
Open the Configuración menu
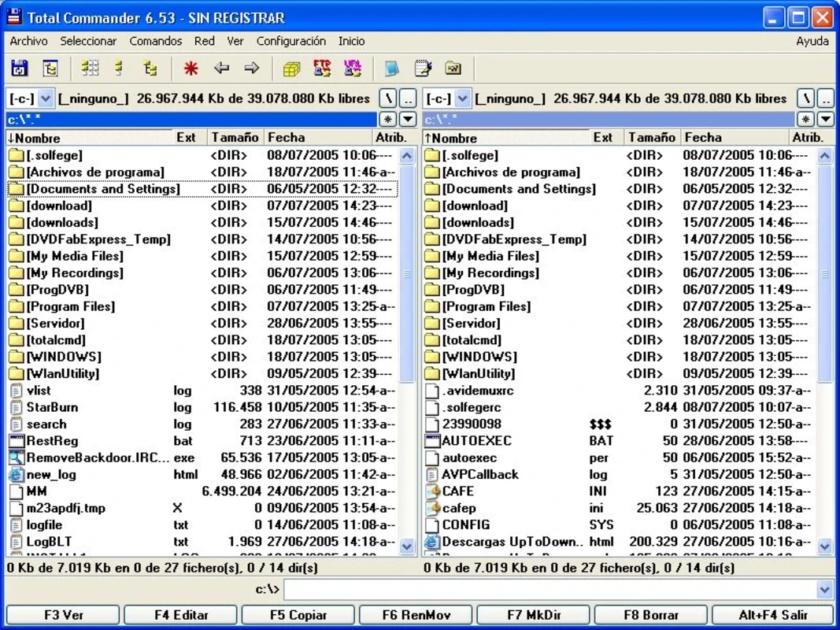pos(290,41)
